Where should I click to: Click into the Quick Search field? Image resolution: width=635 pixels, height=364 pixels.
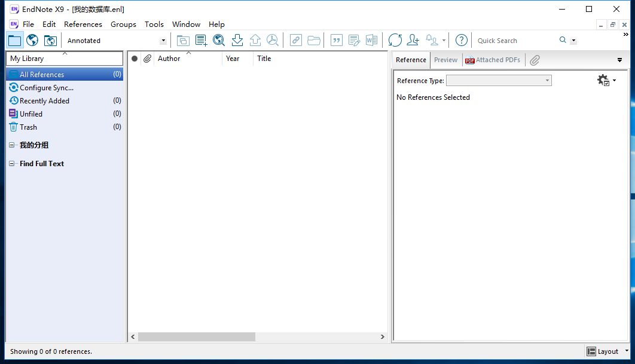click(515, 41)
